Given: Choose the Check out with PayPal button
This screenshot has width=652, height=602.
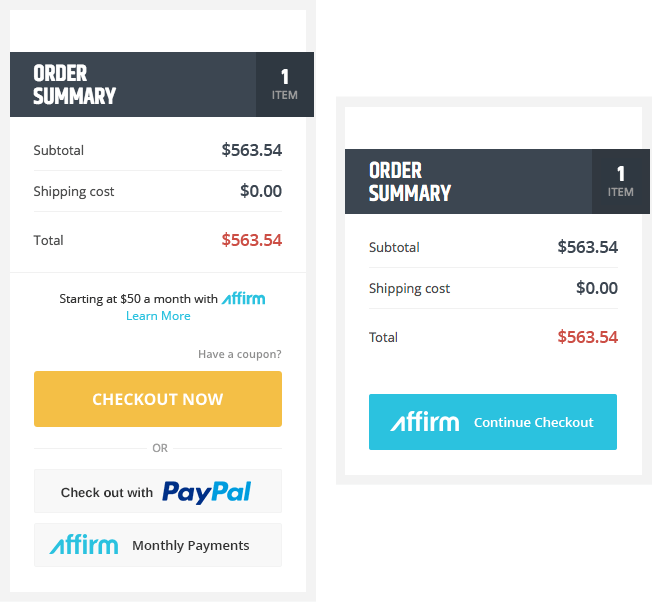Looking at the screenshot, I should 158,491.
